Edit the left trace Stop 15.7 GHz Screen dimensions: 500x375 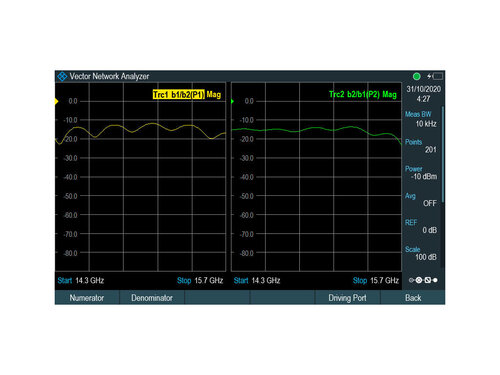(x=200, y=280)
